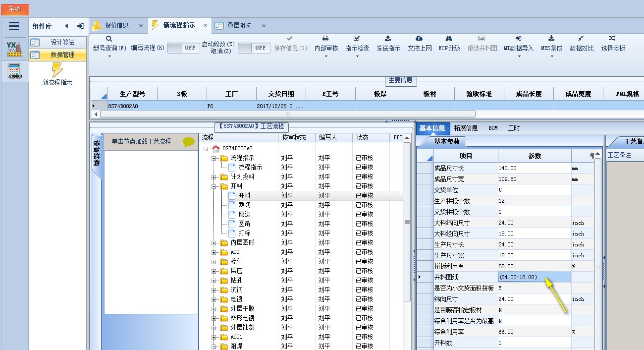Screen dimensions: 644x350
Task: Click 文控上网 cloud upload icon
Action: click(x=419, y=39)
